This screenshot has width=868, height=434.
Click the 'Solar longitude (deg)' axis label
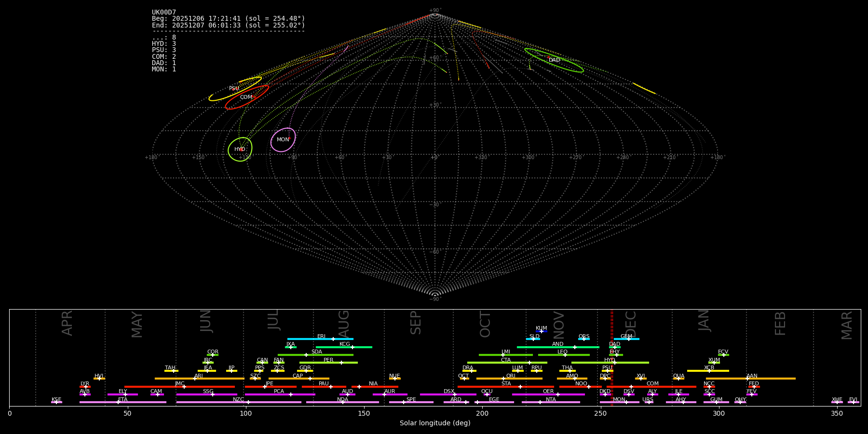(435, 423)
